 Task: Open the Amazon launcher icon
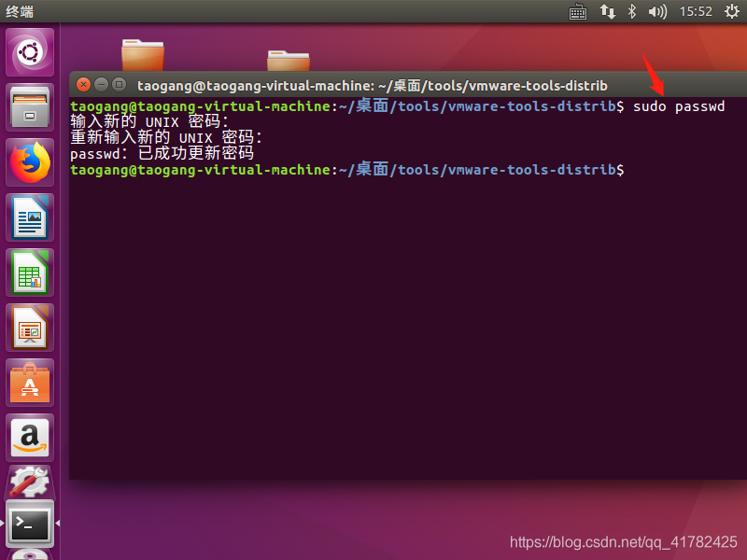pos(30,438)
